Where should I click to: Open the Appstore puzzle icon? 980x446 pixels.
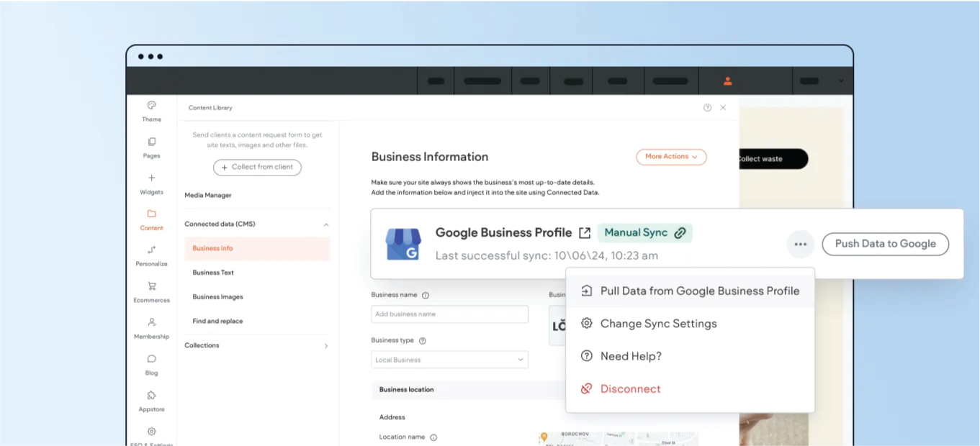coord(151,395)
